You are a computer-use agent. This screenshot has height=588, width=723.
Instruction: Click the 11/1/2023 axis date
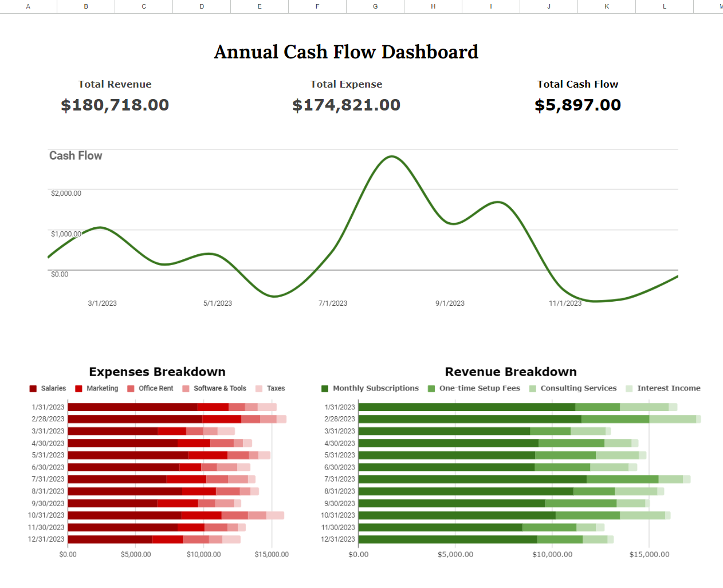click(565, 303)
